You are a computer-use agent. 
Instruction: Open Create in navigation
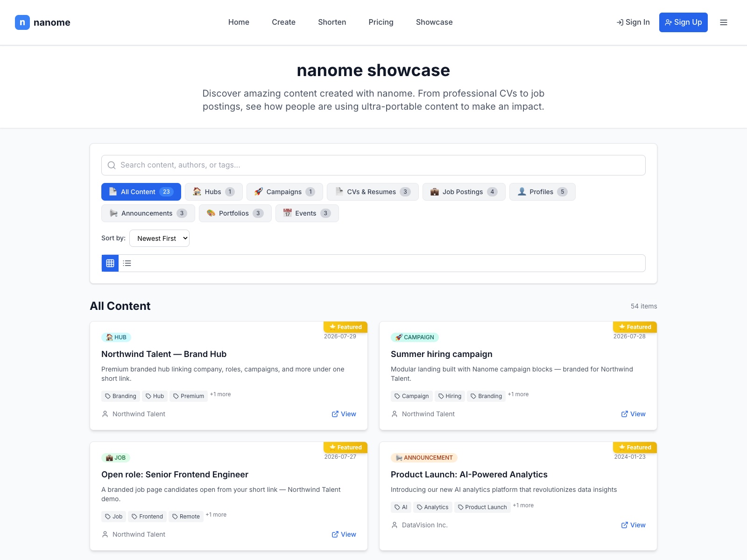(283, 22)
